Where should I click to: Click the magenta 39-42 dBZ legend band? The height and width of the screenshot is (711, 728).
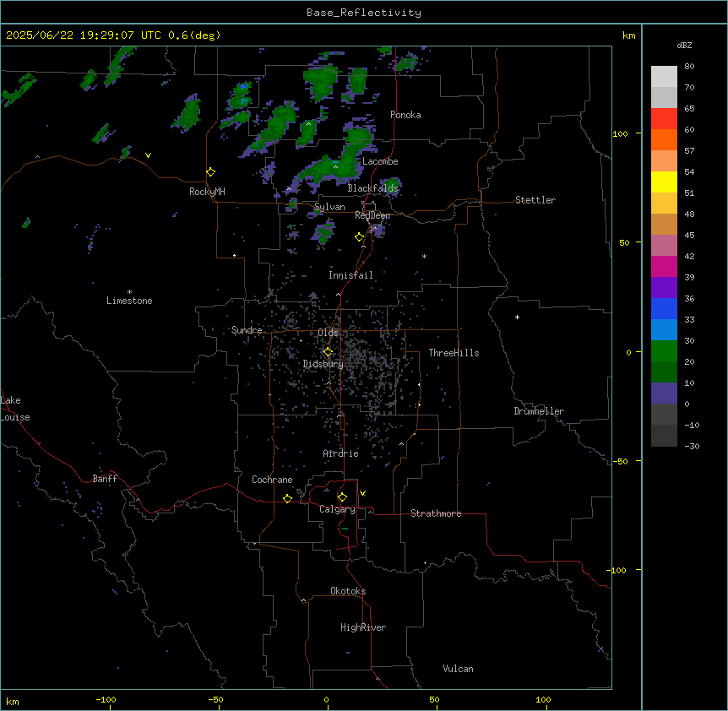tap(664, 267)
